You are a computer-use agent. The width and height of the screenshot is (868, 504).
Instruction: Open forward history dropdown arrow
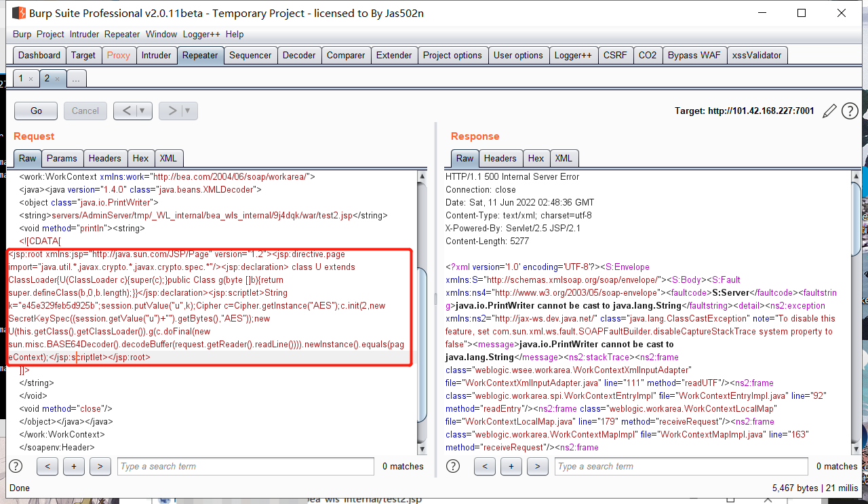tap(189, 111)
